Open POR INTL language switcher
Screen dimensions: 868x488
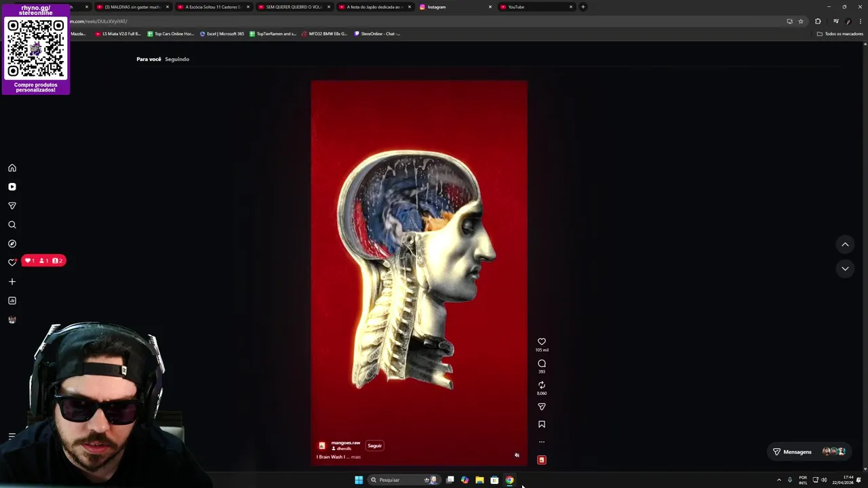pos(803,481)
